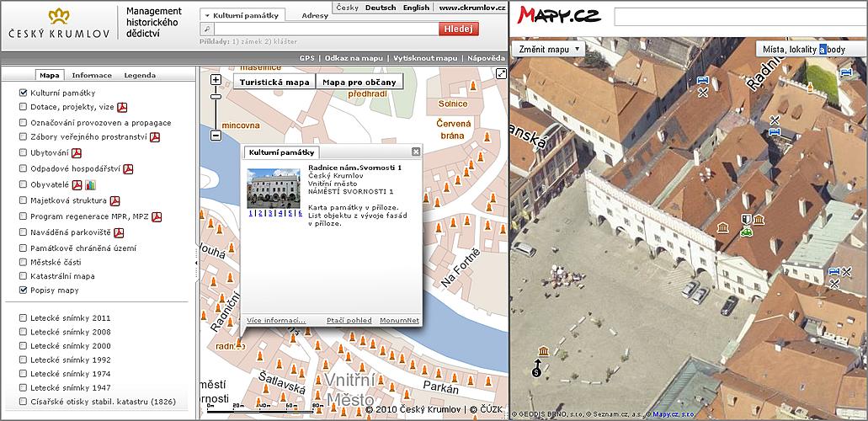This screenshot has height=421, width=868.
Task: Enable Dotace, projekty, vize layer
Action: [x=23, y=107]
